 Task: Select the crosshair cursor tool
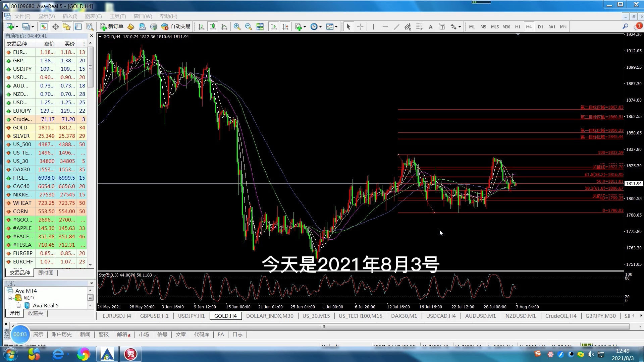tap(360, 27)
